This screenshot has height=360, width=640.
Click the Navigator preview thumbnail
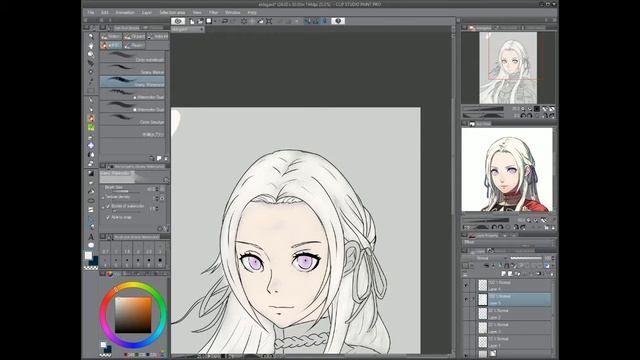[x=508, y=68]
